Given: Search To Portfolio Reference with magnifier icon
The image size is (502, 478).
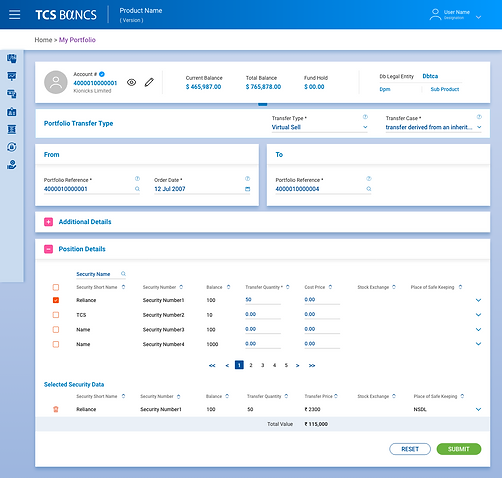Looking at the screenshot, I should point(369,189).
